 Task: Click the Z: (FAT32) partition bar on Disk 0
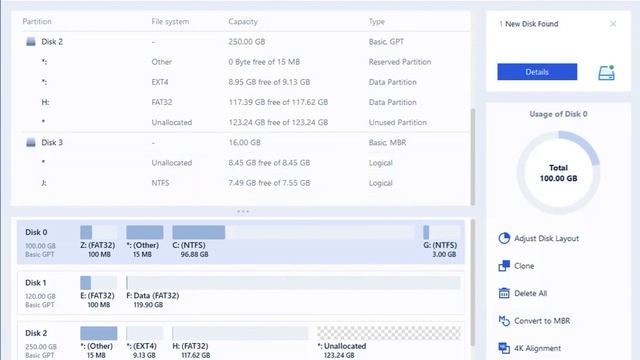98,232
